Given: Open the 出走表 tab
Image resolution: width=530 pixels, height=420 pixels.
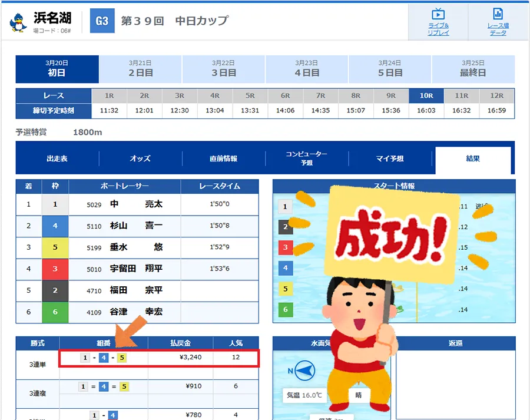Looking at the screenshot, I should tap(57, 158).
